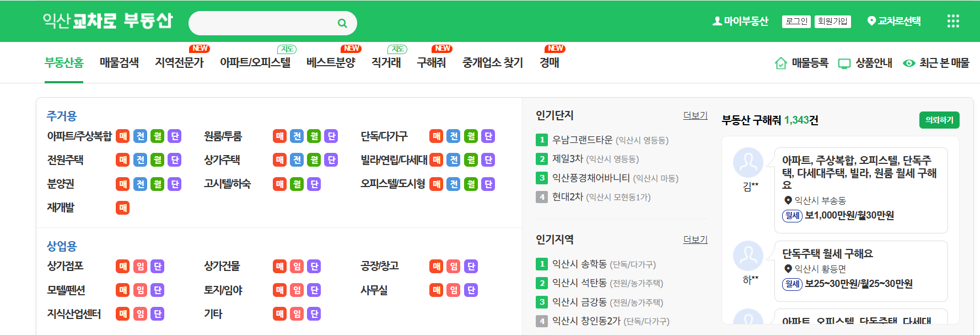Click the 마이부동산 person icon
The height and width of the screenshot is (335, 980).
717,21
